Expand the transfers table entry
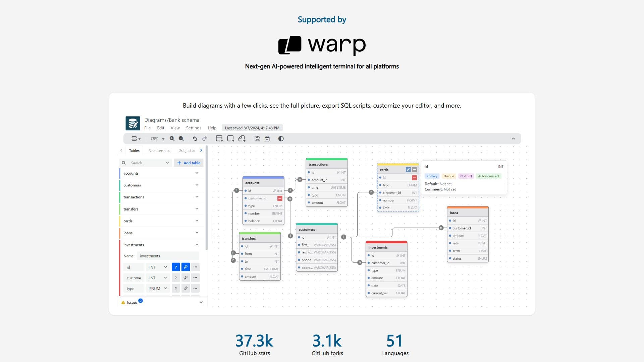Image resolution: width=644 pixels, height=362 pixels. point(197,209)
